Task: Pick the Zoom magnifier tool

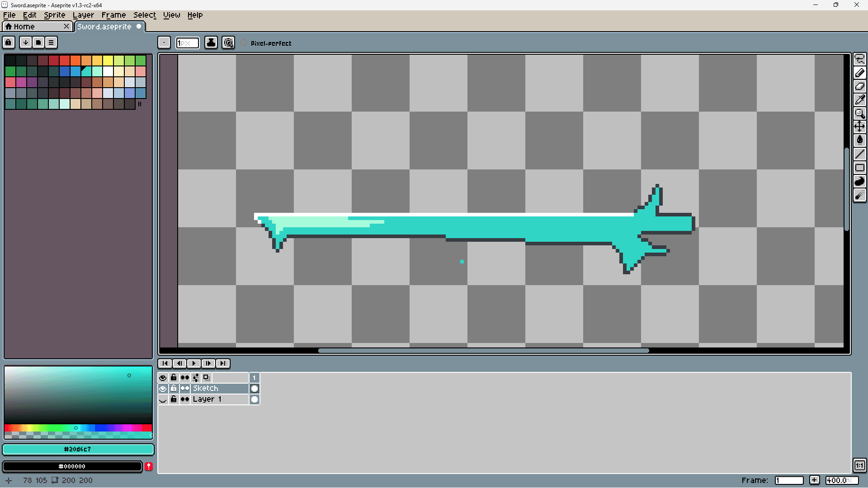Action: (859, 113)
